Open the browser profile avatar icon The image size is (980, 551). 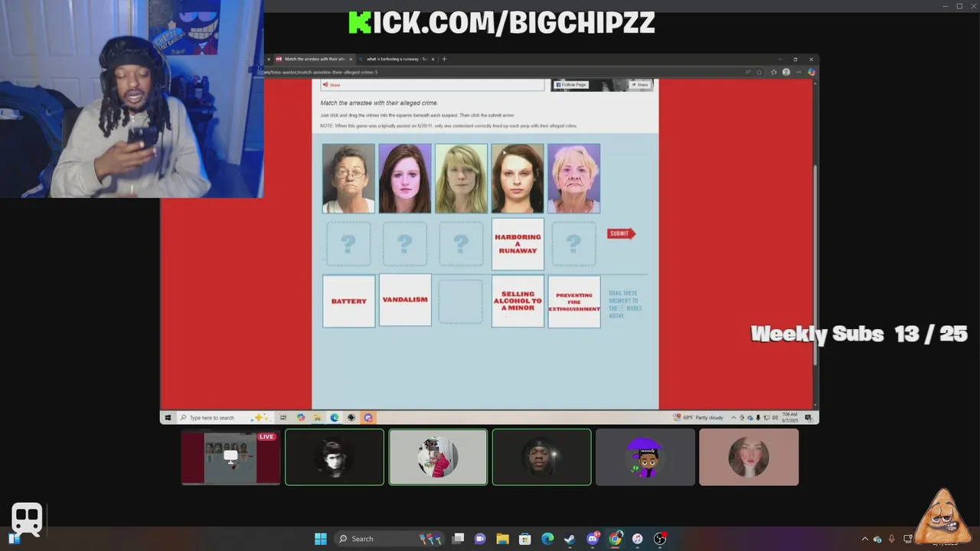click(786, 72)
